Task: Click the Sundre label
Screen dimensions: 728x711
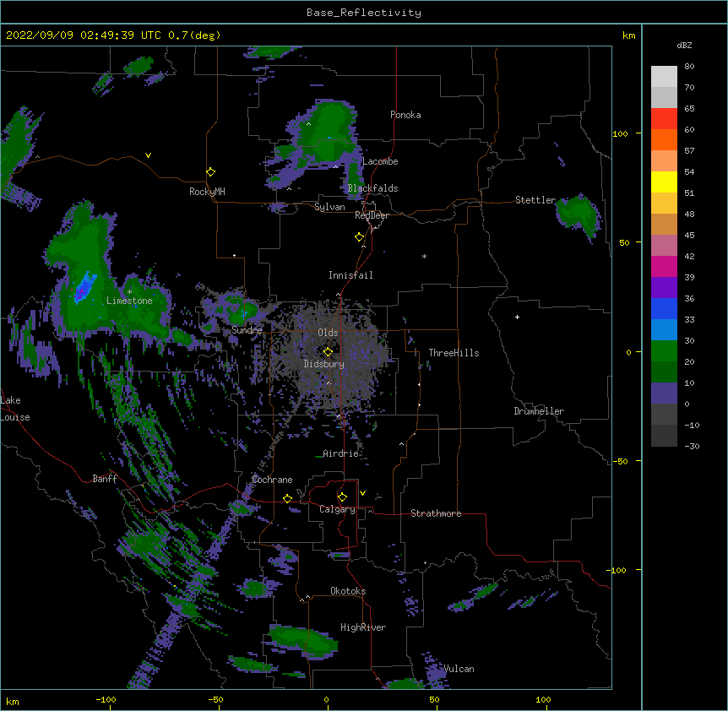Action: 247,330
